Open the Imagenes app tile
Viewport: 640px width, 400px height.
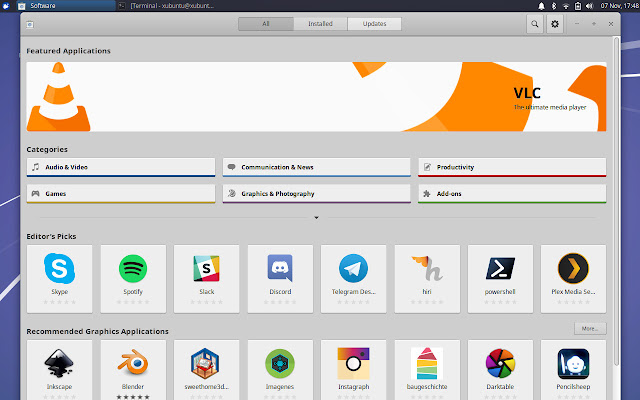coord(280,370)
